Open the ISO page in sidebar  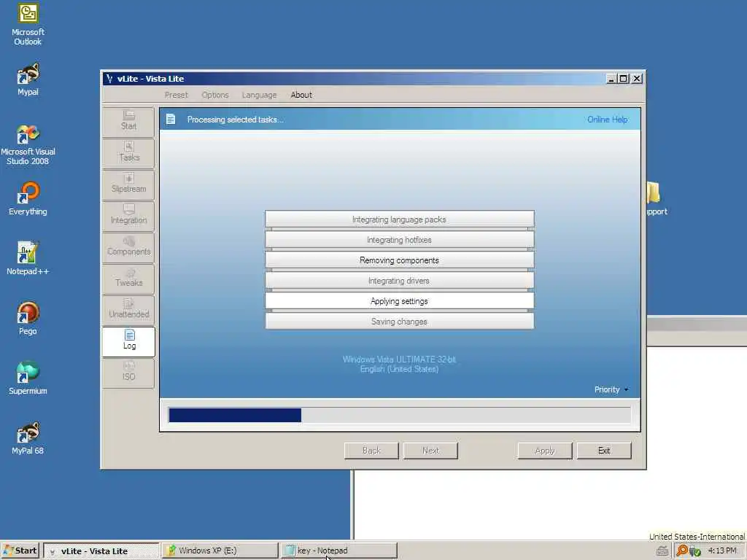(128, 373)
